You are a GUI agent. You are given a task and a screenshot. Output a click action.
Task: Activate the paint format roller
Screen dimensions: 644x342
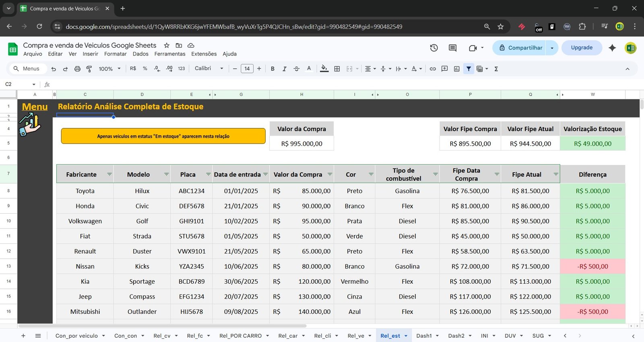click(x=89, y=69)
